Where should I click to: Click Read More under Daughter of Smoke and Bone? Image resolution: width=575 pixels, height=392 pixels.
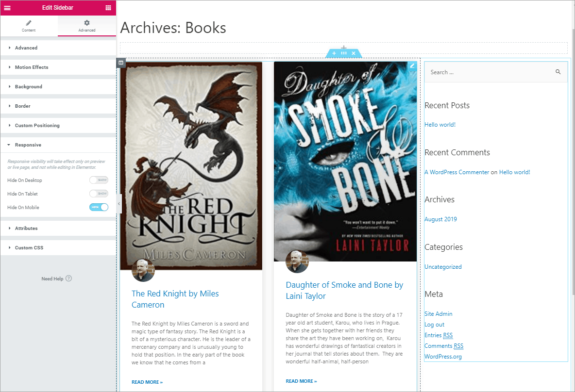[301, 381]
